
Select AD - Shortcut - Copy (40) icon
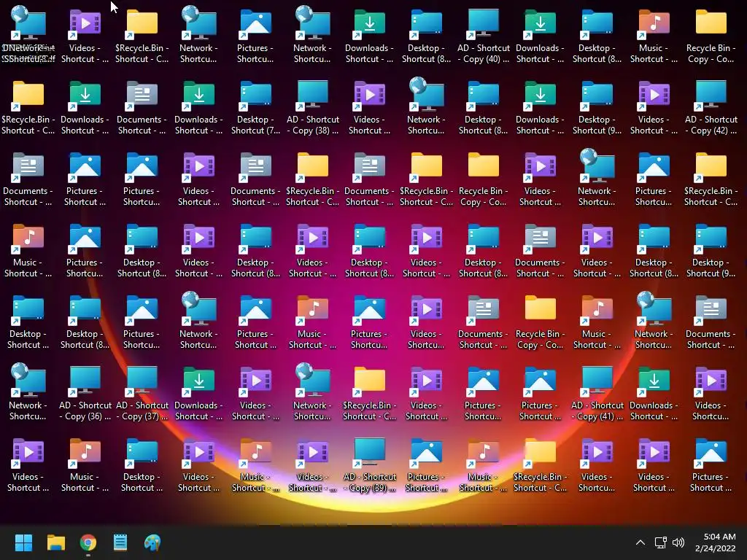(x=484, y=36)
